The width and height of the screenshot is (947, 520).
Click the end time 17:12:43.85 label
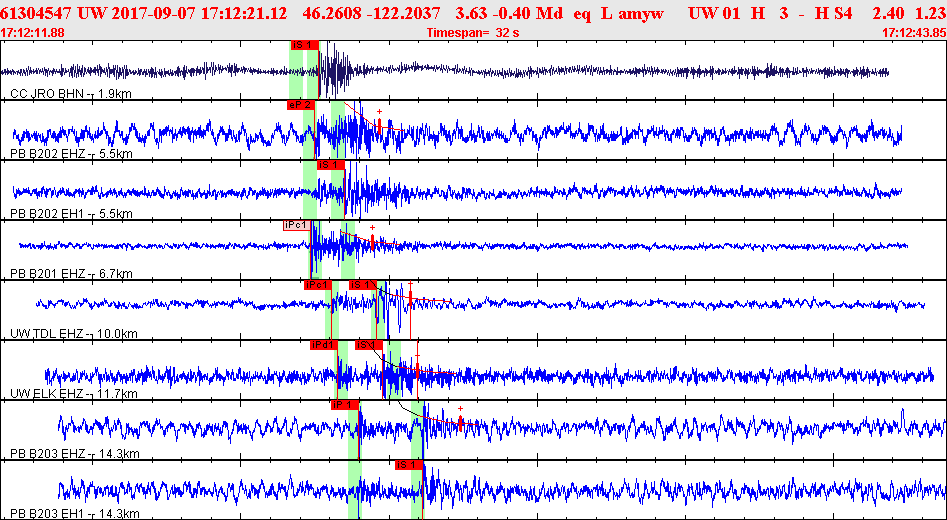point(914,33)
